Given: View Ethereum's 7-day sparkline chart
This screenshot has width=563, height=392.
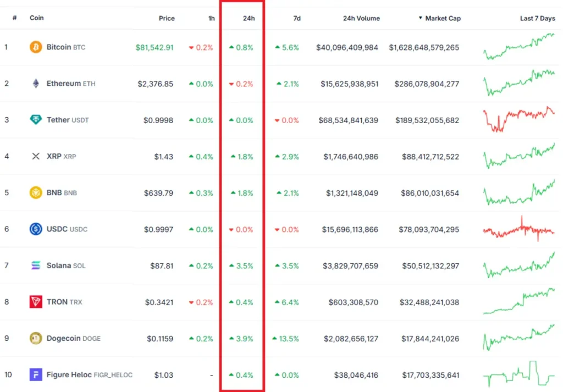Looking at the screenshot, I should pyautogui.click(x=519, y=82).
